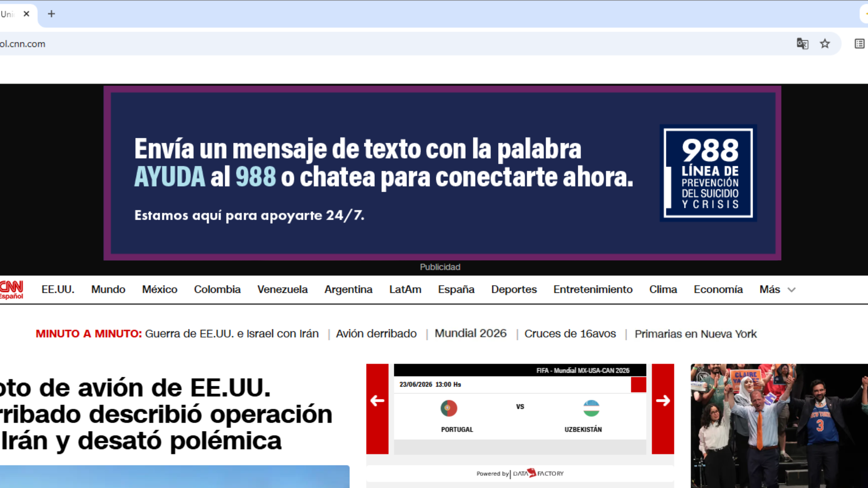
Task: Open the LatAm section
Action: pos(406,290)
